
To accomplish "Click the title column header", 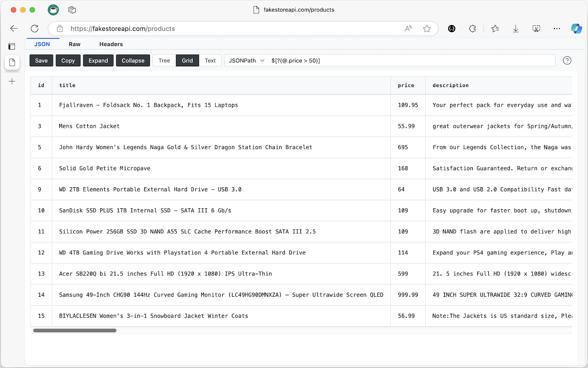I will click(221, 85).
